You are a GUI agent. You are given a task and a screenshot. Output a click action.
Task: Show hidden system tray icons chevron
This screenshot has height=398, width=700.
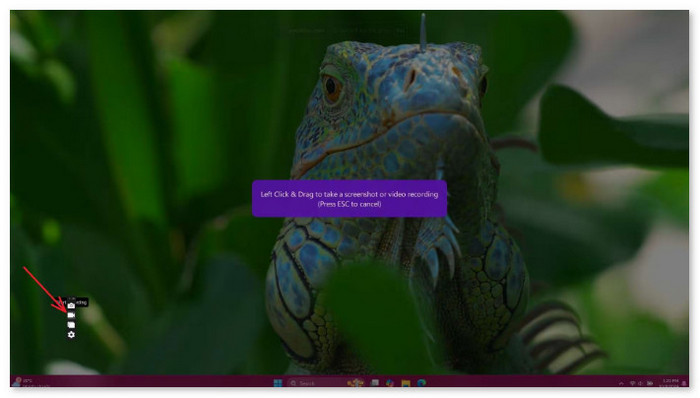621,383
